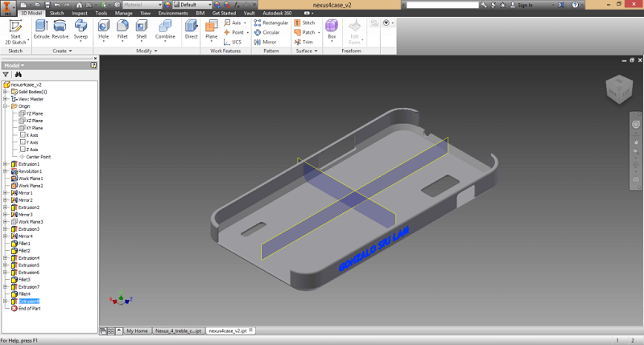The width and height of the screenshot is (644, 345).
Task: Select XY Plane in browser
Action: (35, 128)
